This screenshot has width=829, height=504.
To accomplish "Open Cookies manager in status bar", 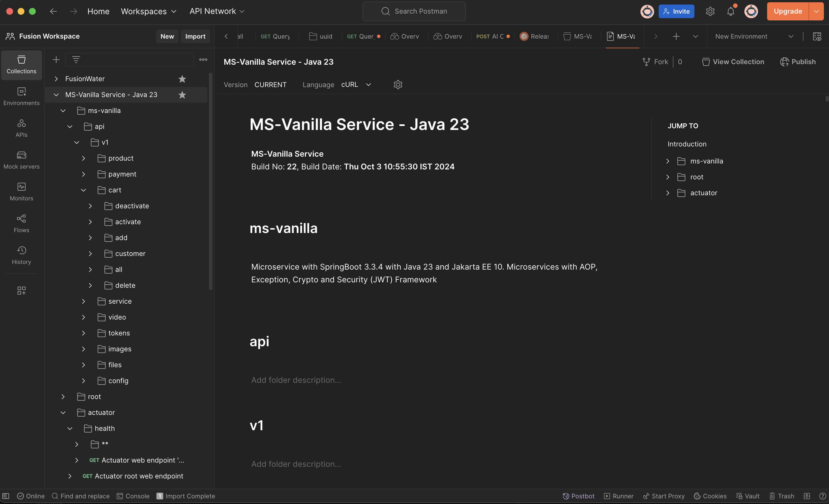I will 710,496.
